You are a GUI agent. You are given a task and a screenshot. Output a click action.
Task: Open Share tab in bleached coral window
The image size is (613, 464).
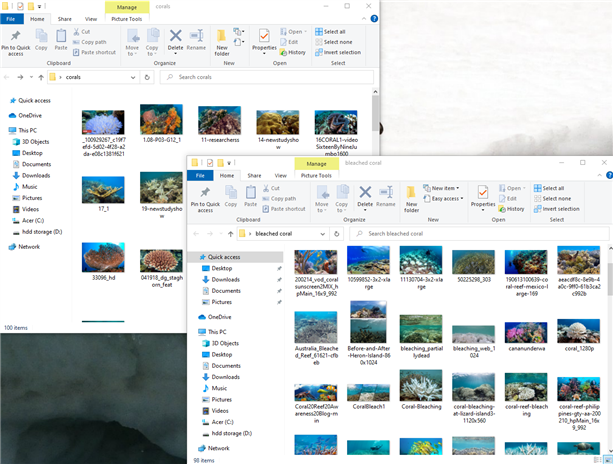[254, 176]
